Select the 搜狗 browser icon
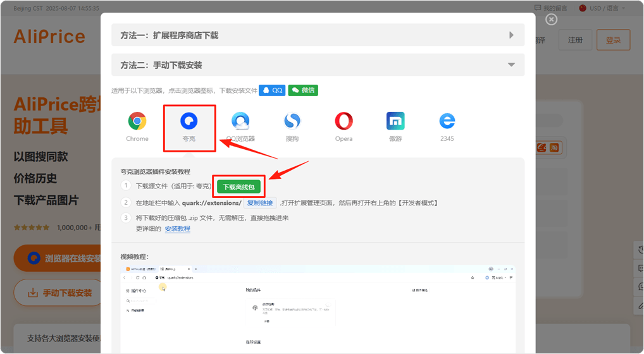This screenshot has height=354, width=644. (292, 121)
